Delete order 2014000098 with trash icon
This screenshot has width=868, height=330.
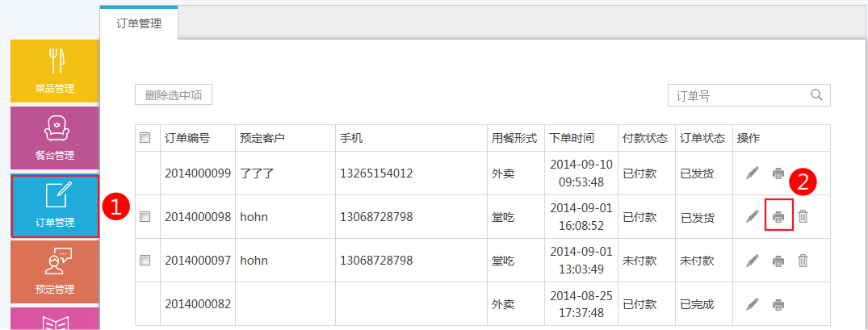coord(803,216)
